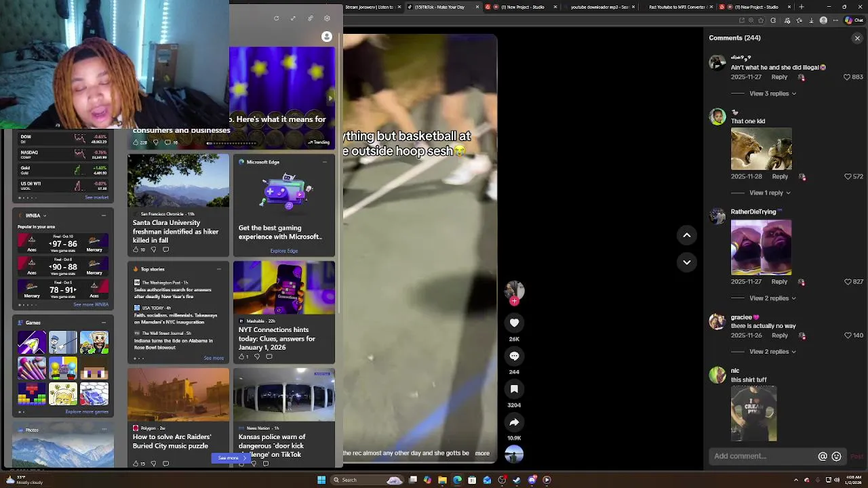Open USA TODAY Mamdani inauguration headline
The image size is (868, 488).
(176, 319)
